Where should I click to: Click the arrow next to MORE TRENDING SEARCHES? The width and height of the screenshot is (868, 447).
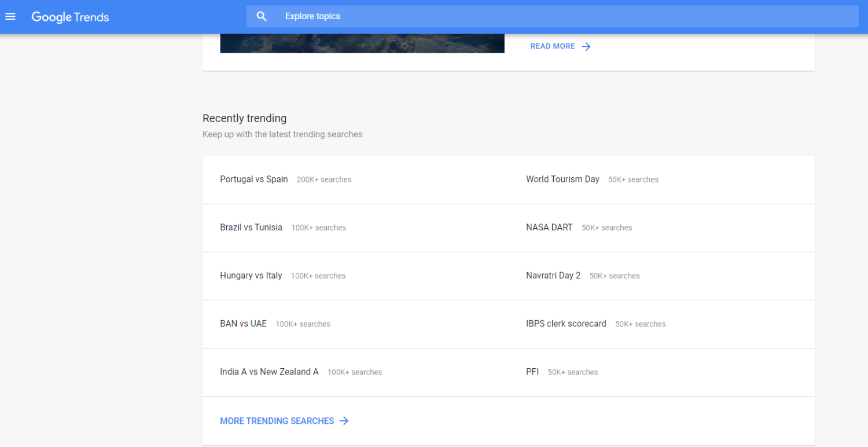(344, 421)
